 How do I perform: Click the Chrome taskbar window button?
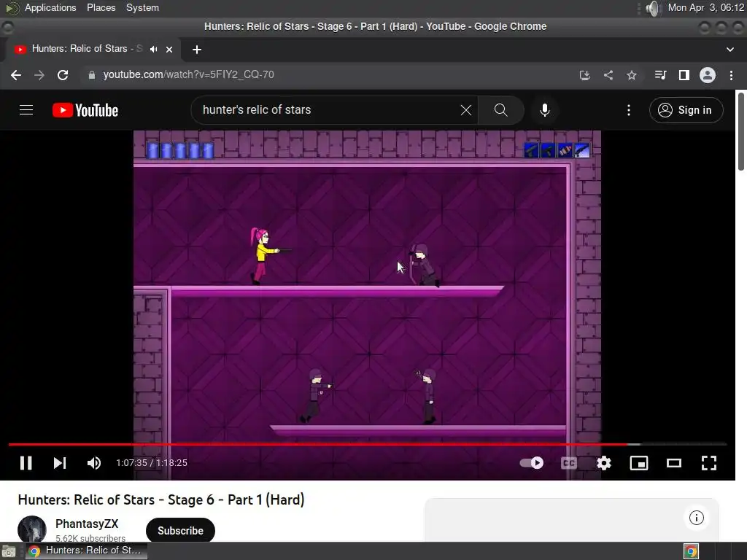[86, 551]
